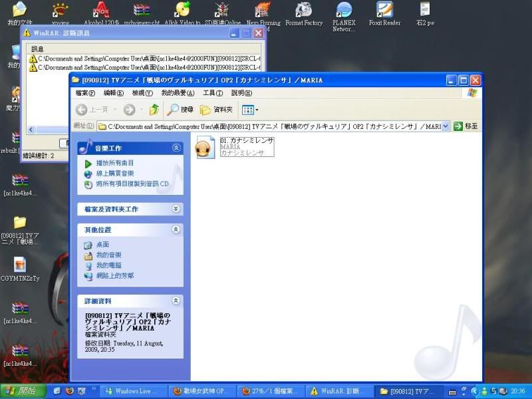Open the Search (搜尋) toolbar button

pos(180,110)
